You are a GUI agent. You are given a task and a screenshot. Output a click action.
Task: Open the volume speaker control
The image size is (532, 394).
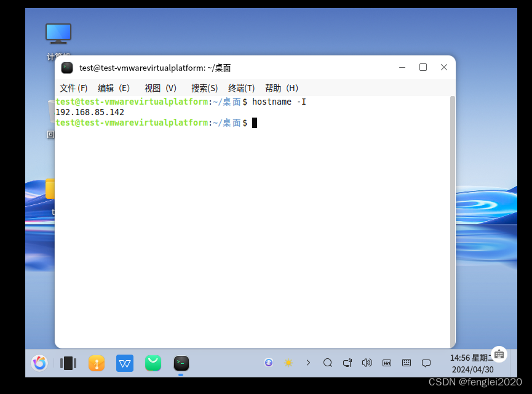367,363
